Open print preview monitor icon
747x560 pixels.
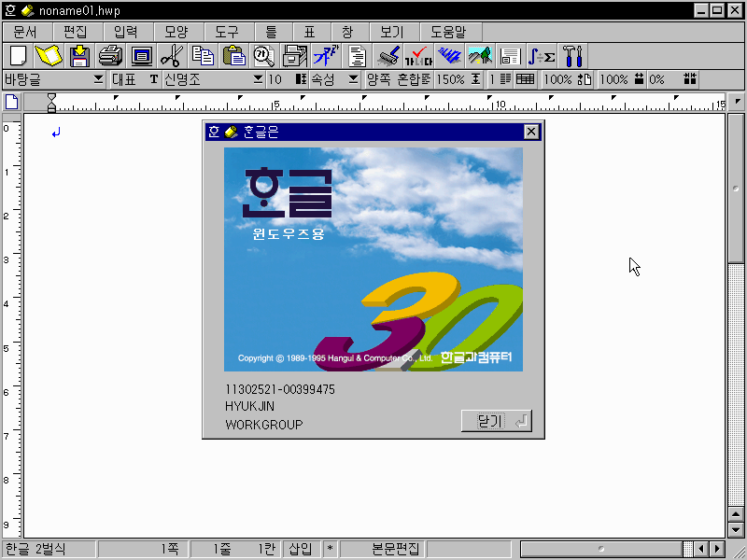[142, 56]
